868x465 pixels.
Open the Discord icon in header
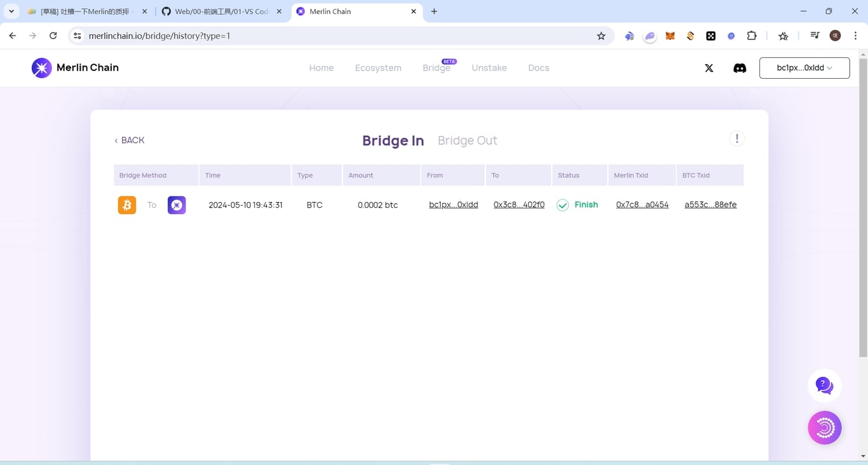point(740,68)
